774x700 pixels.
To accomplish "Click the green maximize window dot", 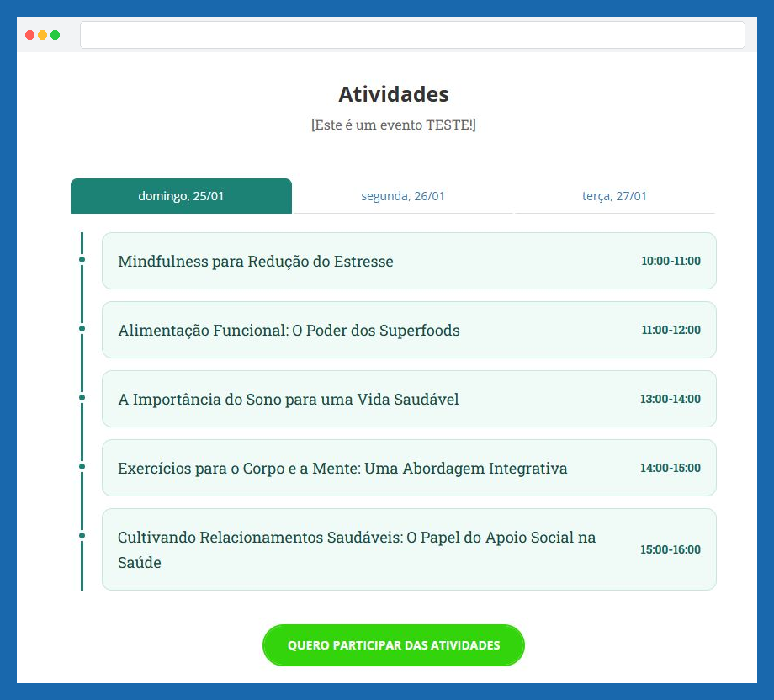I will [x=56, y=35].
